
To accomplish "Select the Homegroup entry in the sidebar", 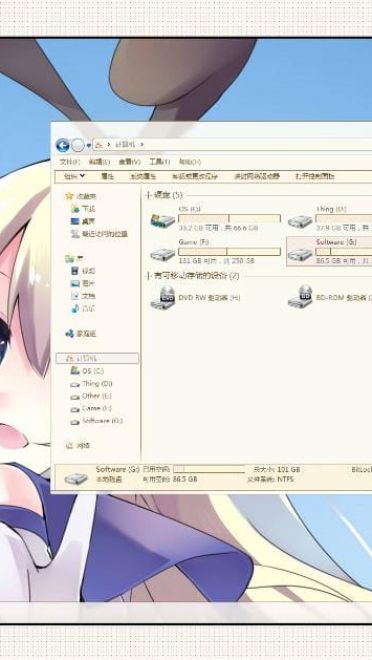I will click(x=81, y=334).
